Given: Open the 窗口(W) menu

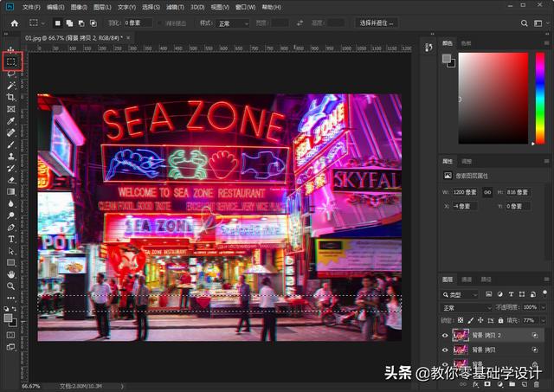Looking at the screenshot, I should (x=245, y=7).
